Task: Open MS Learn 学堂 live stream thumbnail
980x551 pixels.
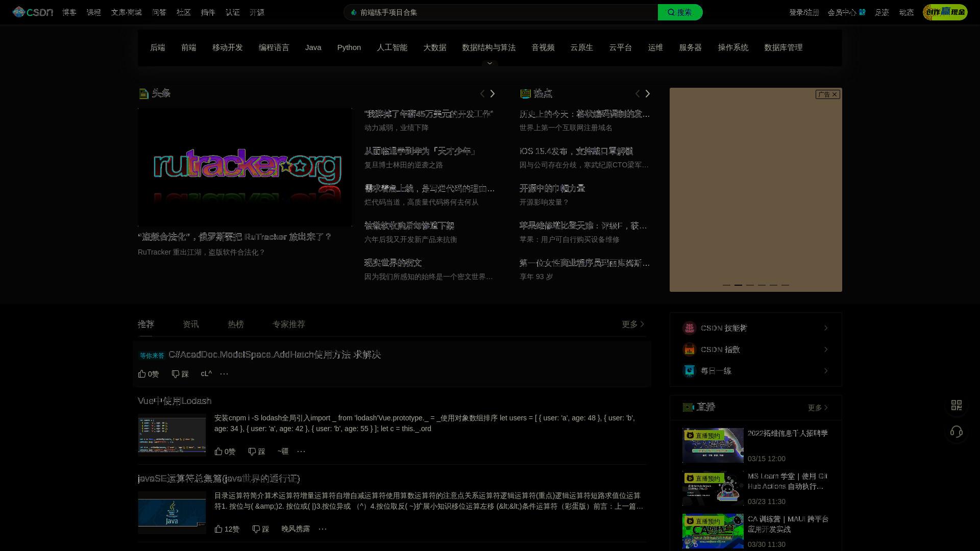Action: coord(713,488)
